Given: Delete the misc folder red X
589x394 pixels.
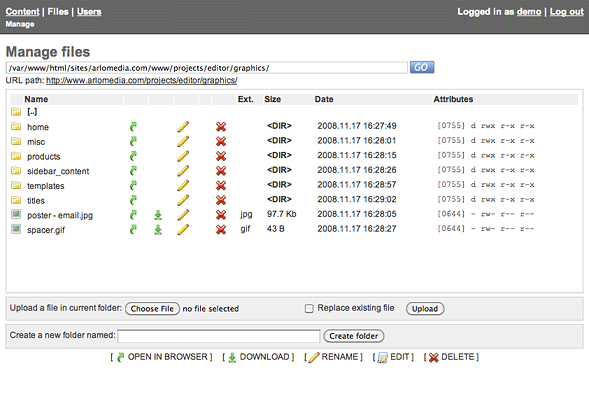Looking at the screenshot, I should 221,142.
